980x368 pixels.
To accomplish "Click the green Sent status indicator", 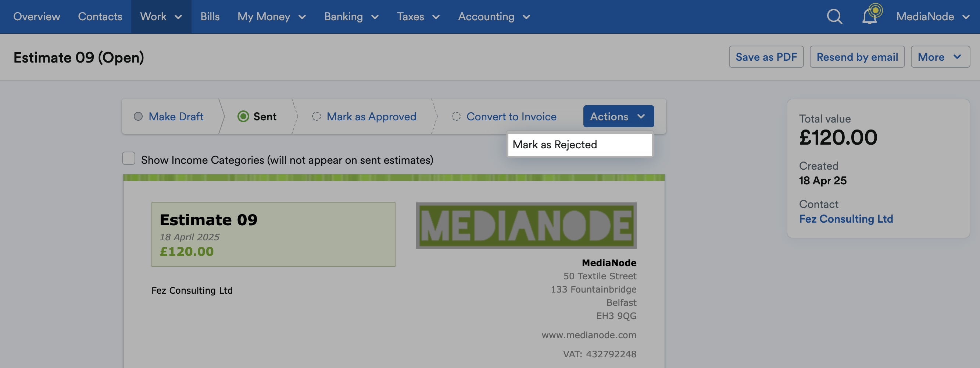I will [x=243, y=117].
